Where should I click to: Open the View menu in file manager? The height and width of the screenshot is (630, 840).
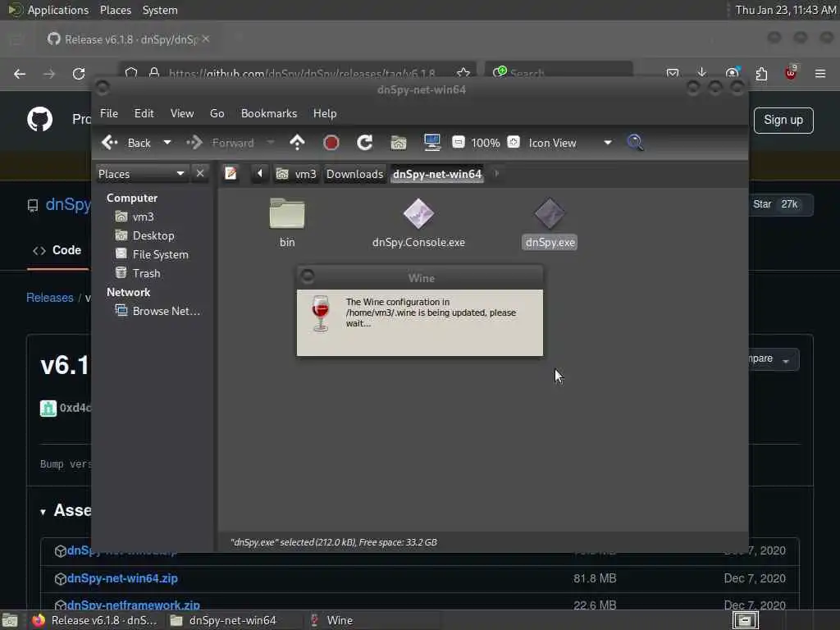point(181,113)
